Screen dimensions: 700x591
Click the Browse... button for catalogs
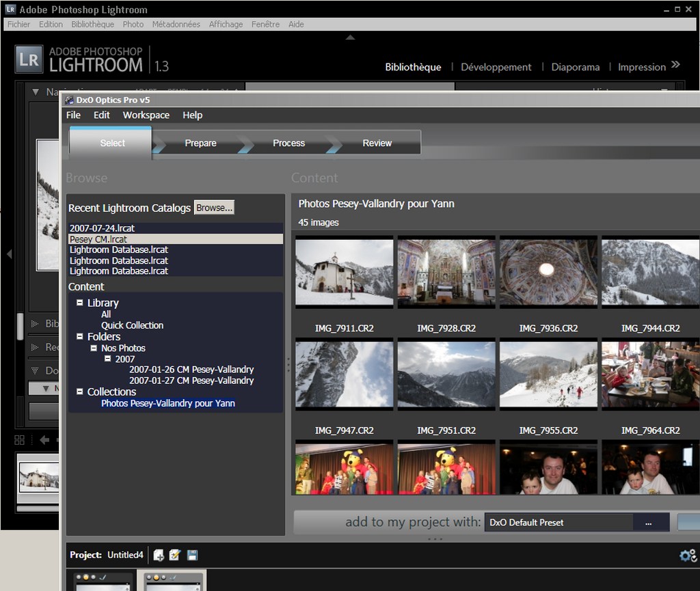point(214,208)
